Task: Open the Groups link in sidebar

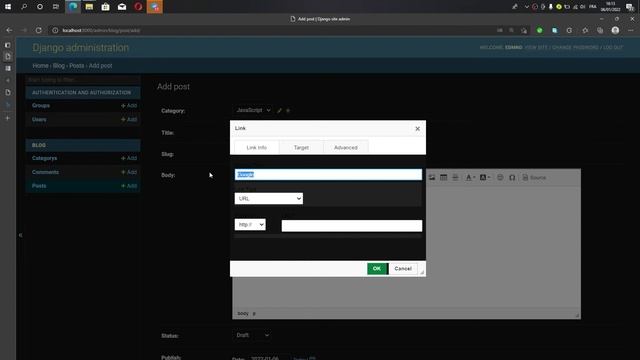Action: point(41,105)
